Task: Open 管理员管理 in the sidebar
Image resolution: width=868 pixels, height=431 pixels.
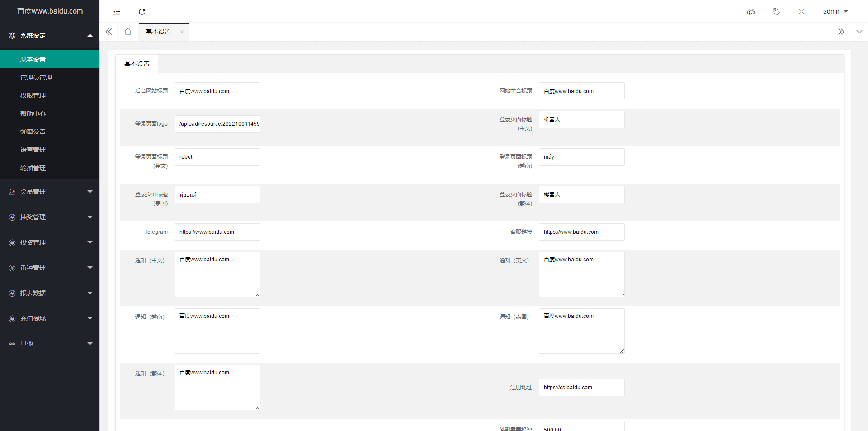Action: [36, 77]
